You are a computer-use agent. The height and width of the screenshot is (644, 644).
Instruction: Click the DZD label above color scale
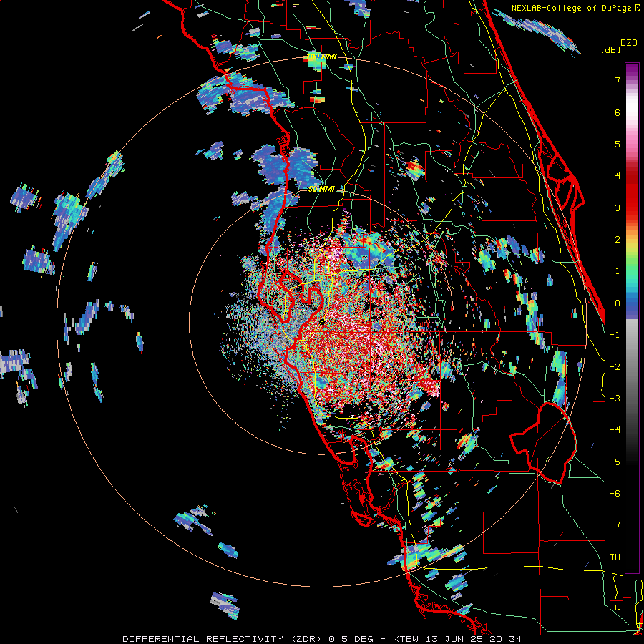pos(629,43)
